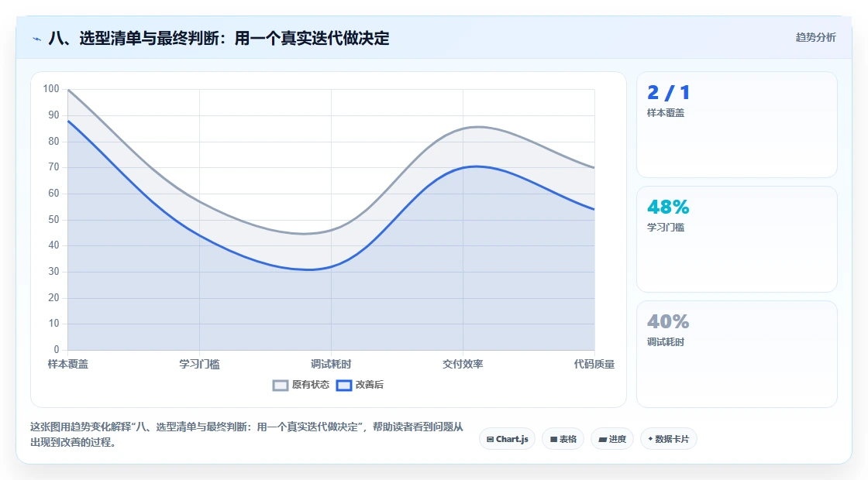Click the 进度 chip bar icon
Viewport: 868px width, 480px height.
click(x=602, y=440)
